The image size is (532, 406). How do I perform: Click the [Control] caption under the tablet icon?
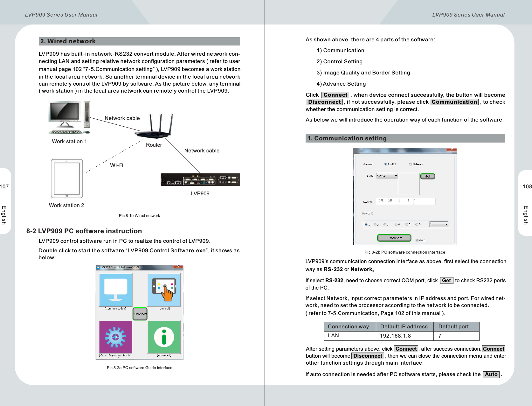point(164,309)
